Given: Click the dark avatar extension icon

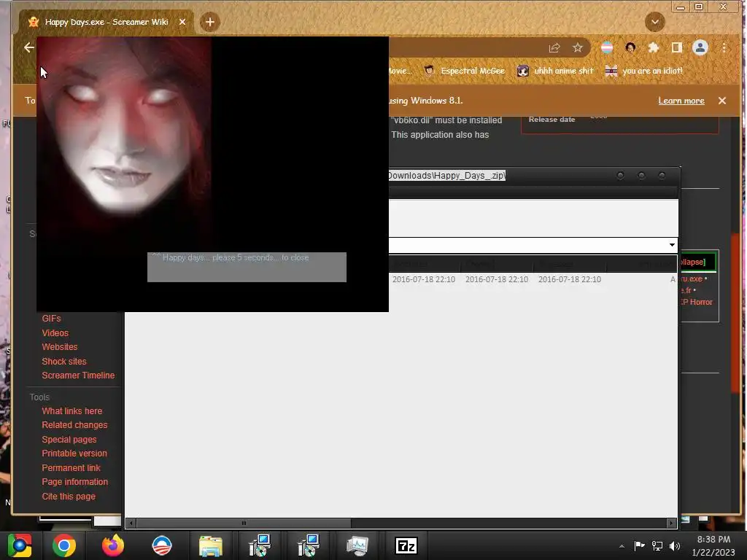Looking at the screenshot, I should coord(630,47).
